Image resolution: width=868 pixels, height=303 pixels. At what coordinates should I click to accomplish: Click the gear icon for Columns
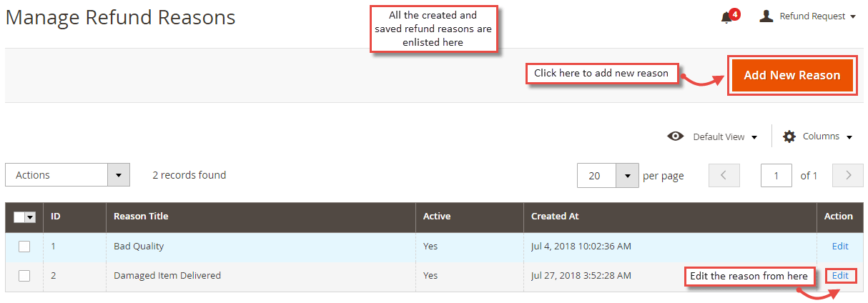point(789,136)
